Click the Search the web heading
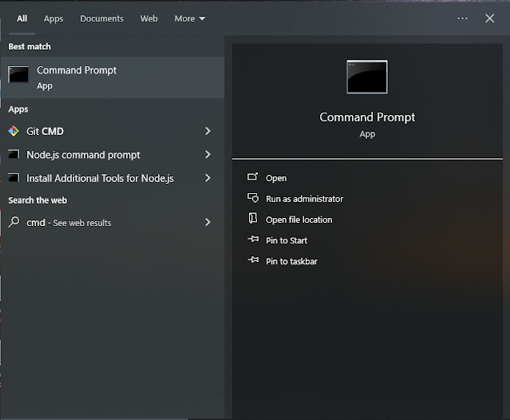 coord(38,200)
